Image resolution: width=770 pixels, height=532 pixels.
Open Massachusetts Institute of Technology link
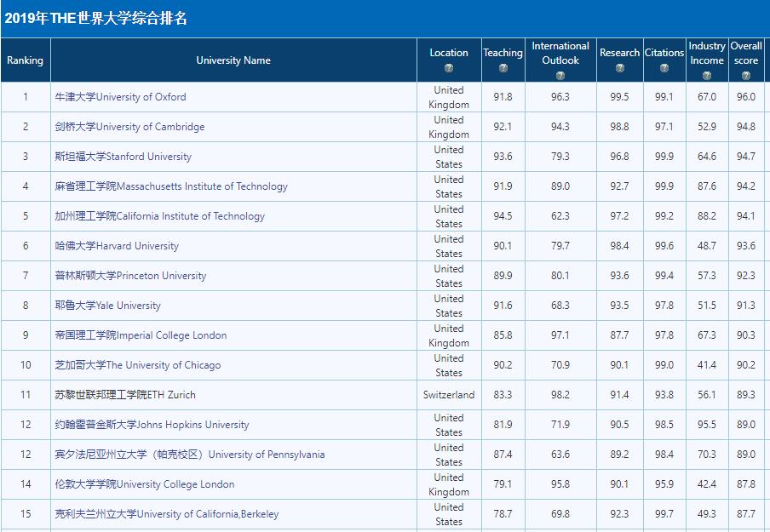[x=171, y=186]
